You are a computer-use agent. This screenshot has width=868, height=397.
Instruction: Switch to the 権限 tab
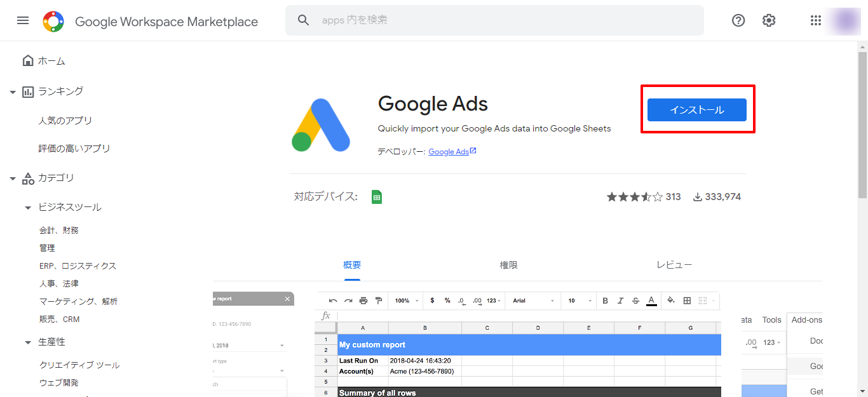(509, 266)
